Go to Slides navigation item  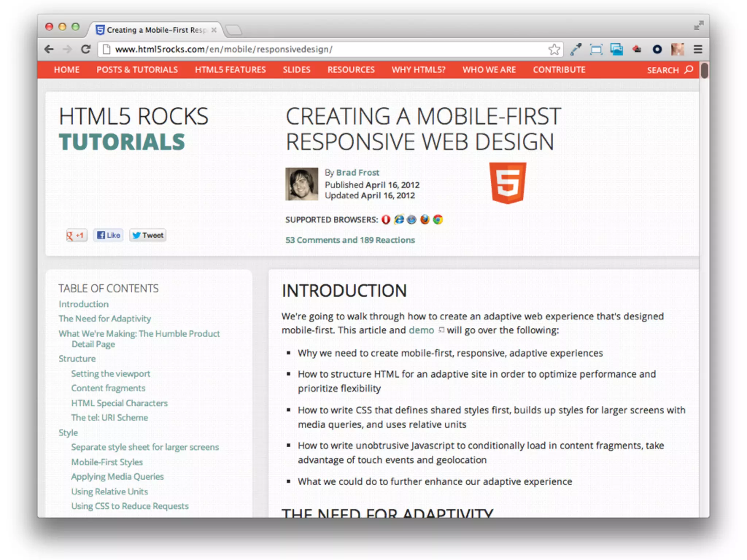tap(297, 70)
